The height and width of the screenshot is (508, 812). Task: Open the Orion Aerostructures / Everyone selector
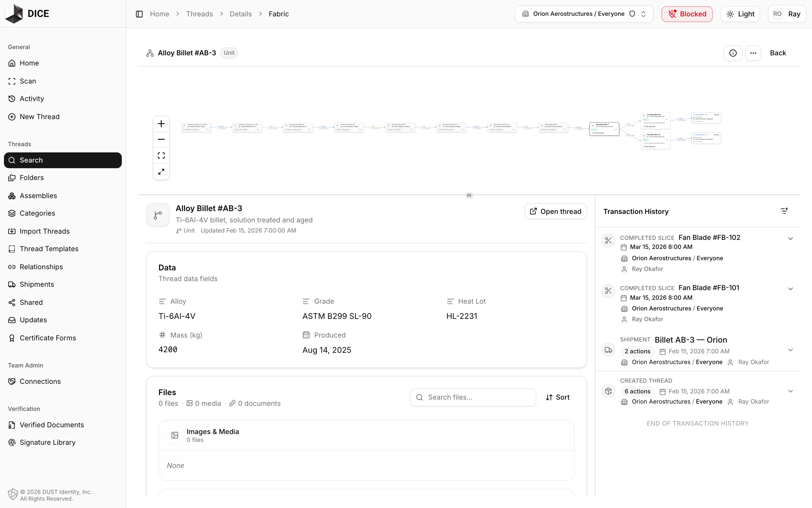click(584, 14)
